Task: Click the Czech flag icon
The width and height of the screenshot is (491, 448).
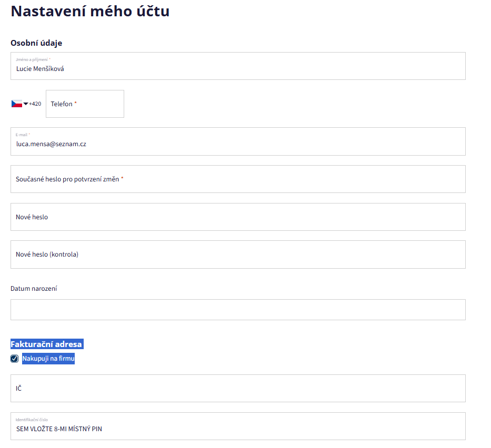Action: click(16, 104)
